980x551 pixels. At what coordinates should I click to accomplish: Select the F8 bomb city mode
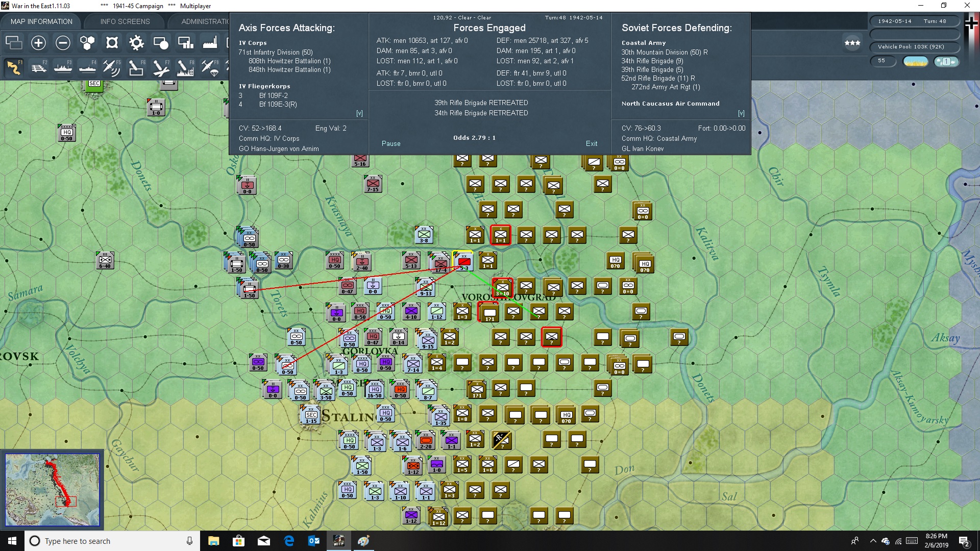185,67
